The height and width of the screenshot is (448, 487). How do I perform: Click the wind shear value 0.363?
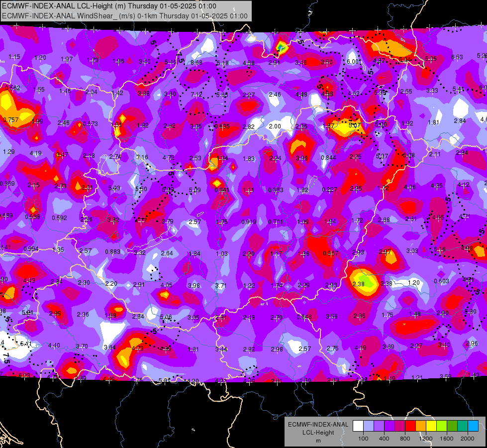(276, 190)
